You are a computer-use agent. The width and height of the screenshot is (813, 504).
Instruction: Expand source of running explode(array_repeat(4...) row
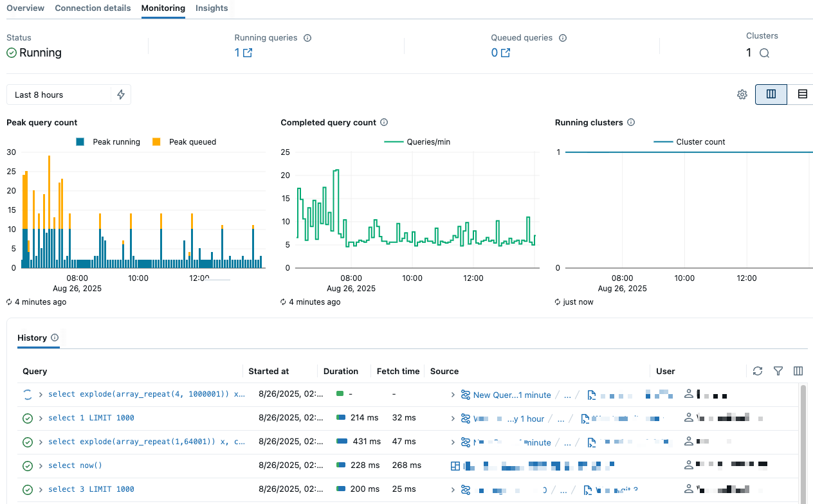(453, 395)
